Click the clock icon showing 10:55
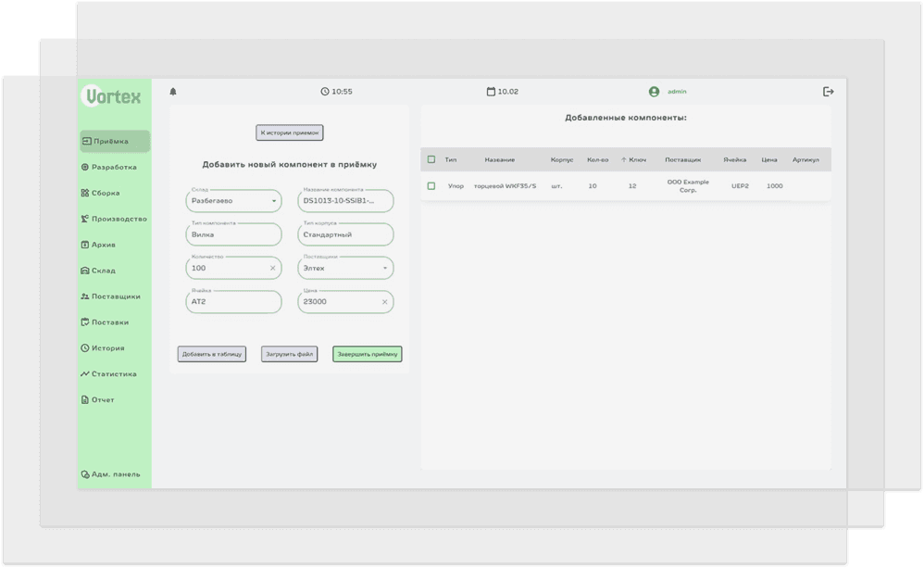 pyautogui.click(x=325, y=92)
